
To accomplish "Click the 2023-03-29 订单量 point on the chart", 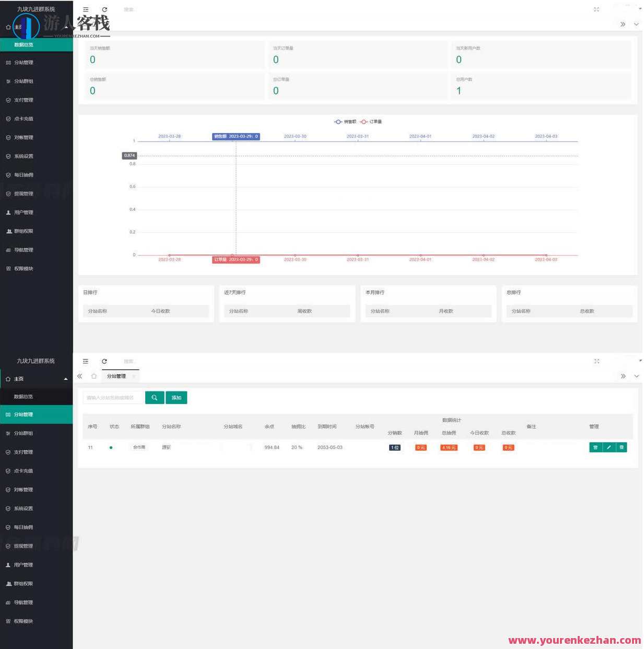I will click(x=232, y=255).
